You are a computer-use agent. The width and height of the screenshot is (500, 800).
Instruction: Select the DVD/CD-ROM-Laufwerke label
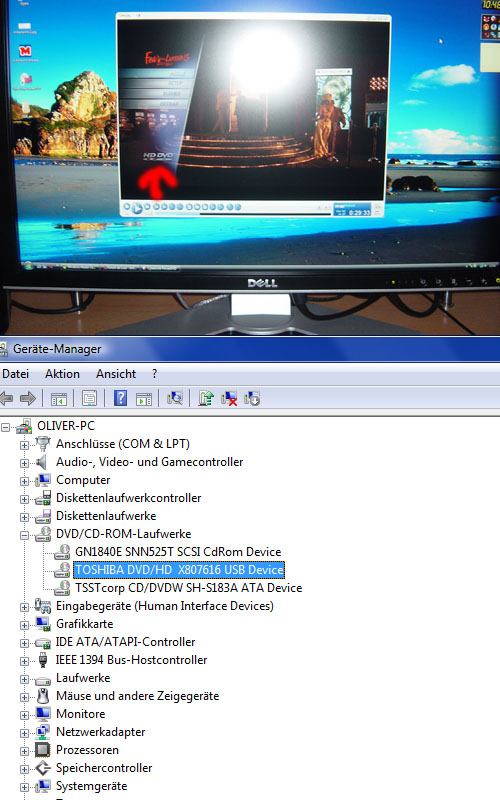pos(123,534)
